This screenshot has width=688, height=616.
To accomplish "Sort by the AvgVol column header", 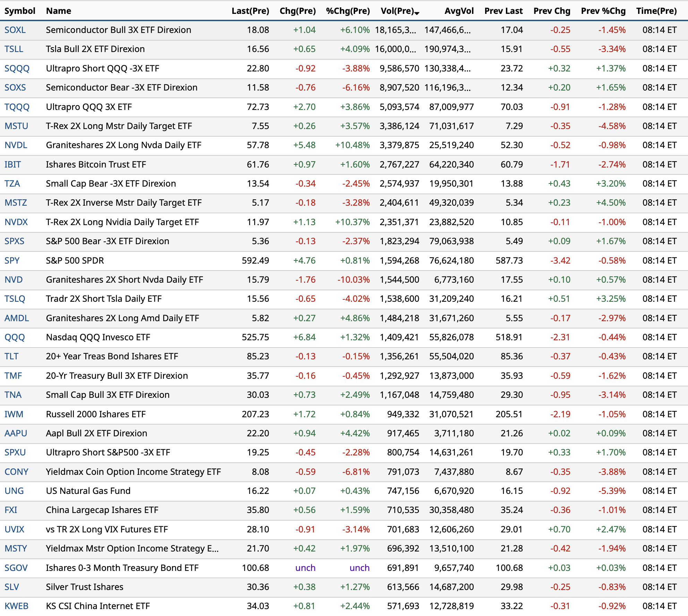I will pyautogui.click(x=459, y=11).
